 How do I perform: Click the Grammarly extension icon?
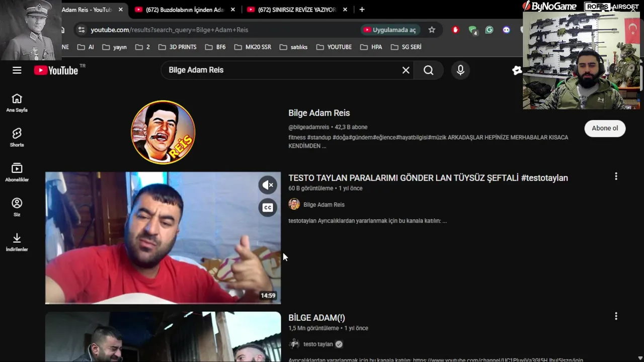coord(489,30)
